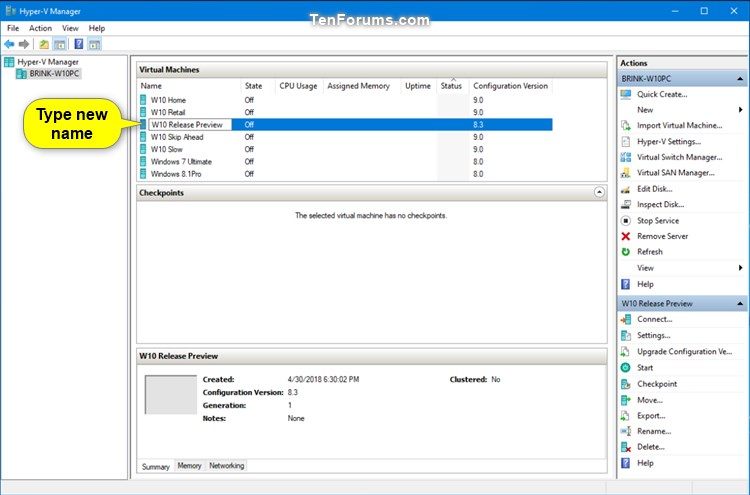Open the Action menu

pyautogui.click(x=40, y=28)
